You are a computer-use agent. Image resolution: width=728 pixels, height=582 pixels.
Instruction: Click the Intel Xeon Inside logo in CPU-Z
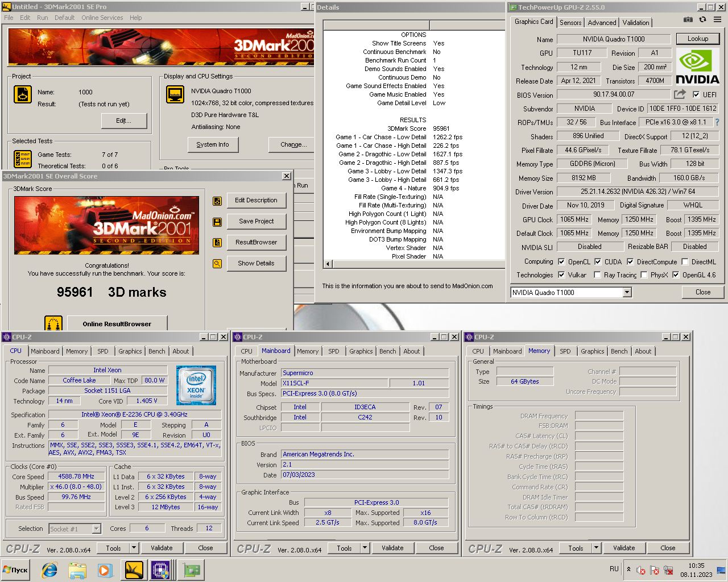click(x=196, y=385)
